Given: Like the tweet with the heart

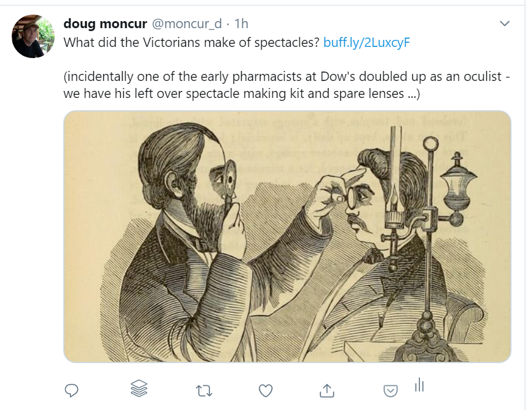Looking at the screenshot, I should click(266, 389).
